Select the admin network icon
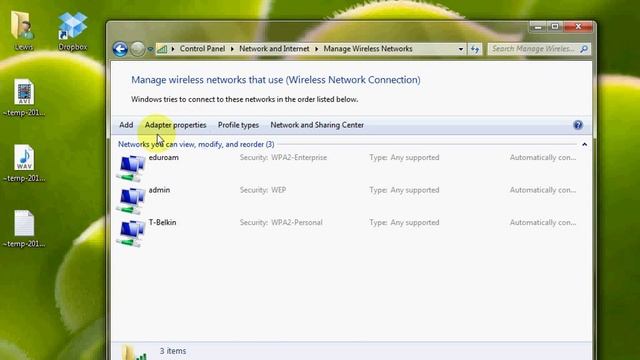This screenshot has height=360, width=640. coord(131,200)
